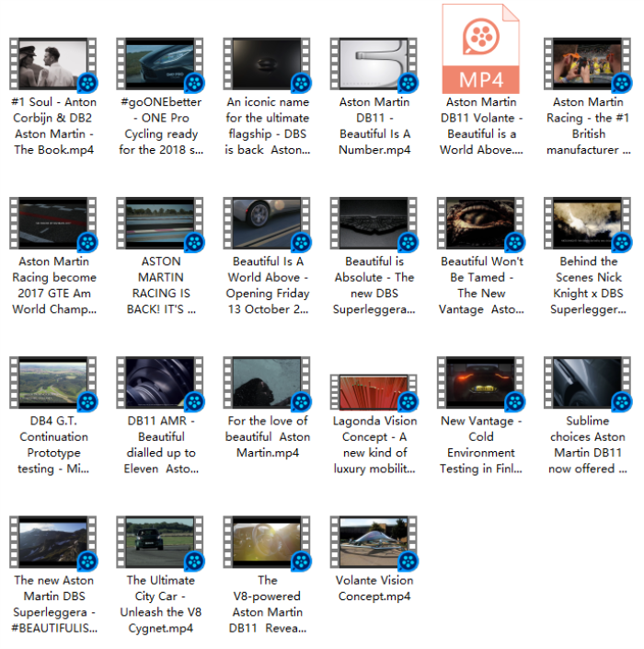Click file name 'Beautiful Is A World Above - Opening Friday 13 October'
644x649 pixels.
tap(267, 285)
